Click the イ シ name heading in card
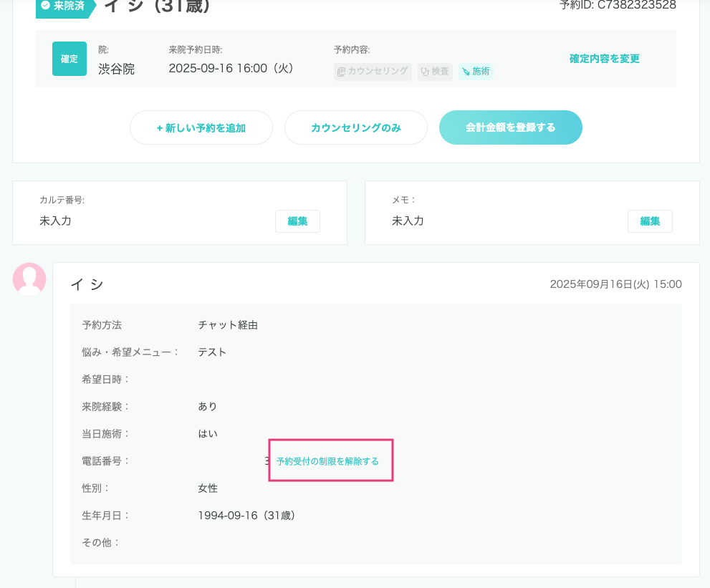The height and width of the screenshot is (588, 710). tap(87, 284)
